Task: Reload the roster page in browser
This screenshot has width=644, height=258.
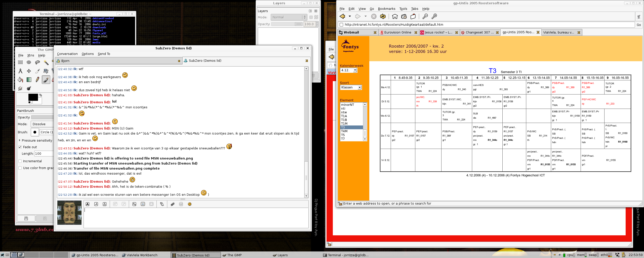Action: 383,16
